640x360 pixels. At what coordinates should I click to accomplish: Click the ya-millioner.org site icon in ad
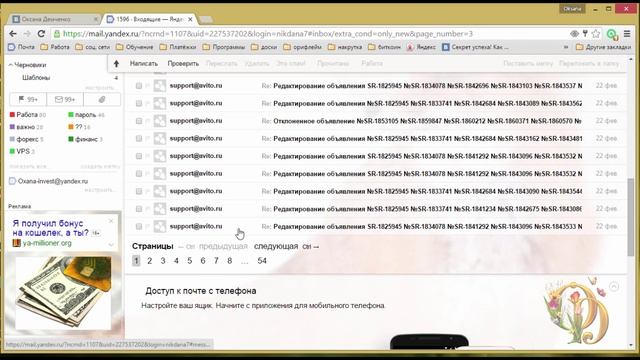16,243
